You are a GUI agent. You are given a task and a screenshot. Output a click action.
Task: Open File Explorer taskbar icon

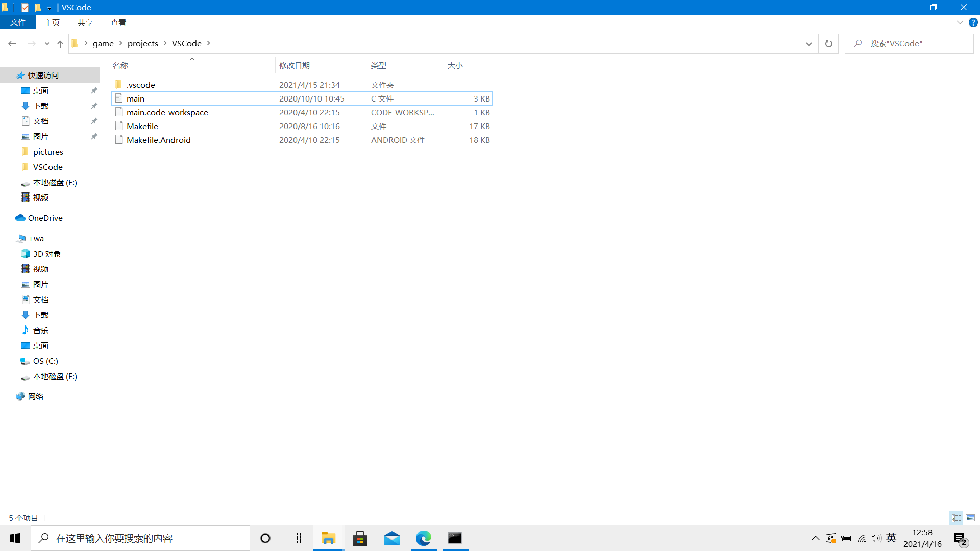click(x=328, y=538)
